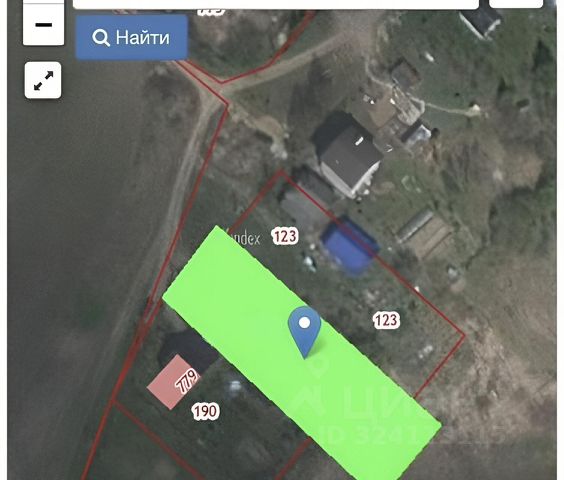Select parcel label 123 right of pin

[386, 320]
